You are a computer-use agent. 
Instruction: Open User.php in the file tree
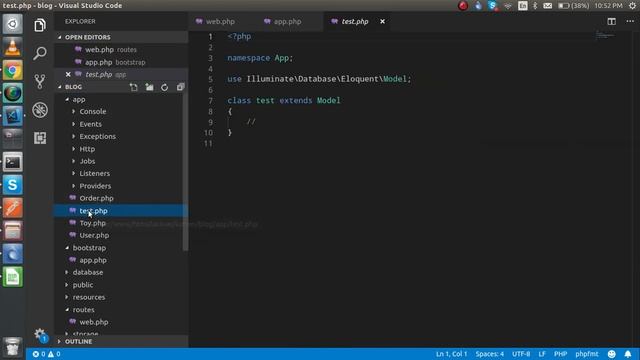pyautogui.click(x=94, y=236)
